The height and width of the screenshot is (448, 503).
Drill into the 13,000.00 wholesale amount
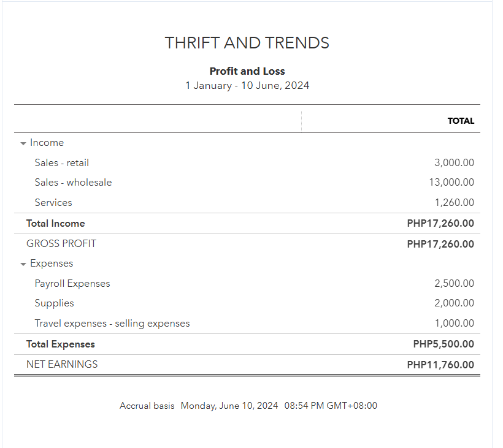[451, 182]
